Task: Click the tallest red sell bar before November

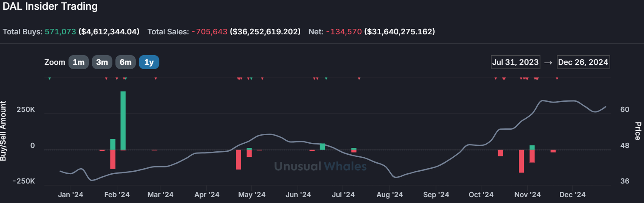Action: 521,161
